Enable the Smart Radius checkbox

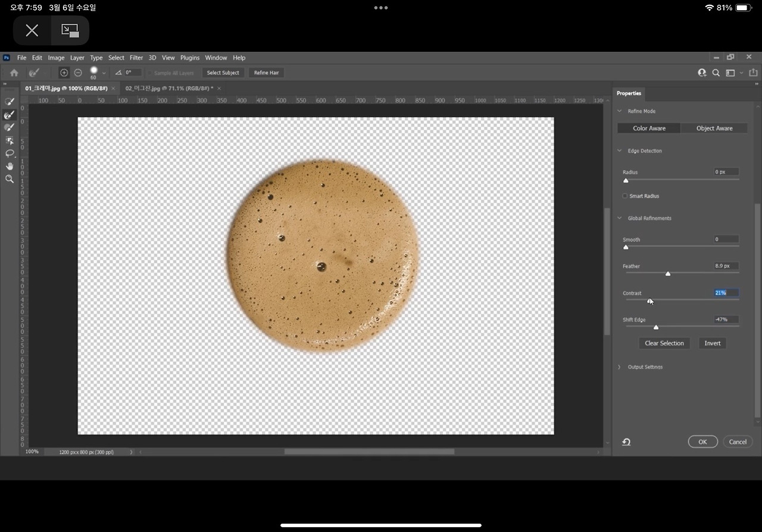(x=625, y=196)
